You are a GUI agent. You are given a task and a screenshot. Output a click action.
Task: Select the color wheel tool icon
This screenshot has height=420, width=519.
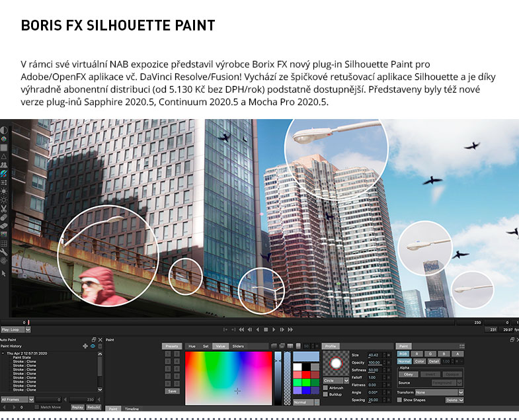point(4,139)
